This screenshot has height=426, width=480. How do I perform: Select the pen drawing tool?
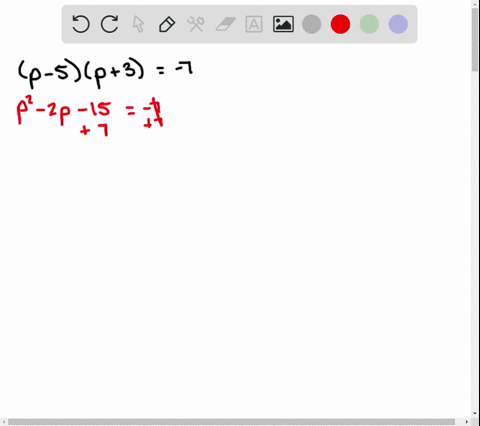[x=167, y=24]
